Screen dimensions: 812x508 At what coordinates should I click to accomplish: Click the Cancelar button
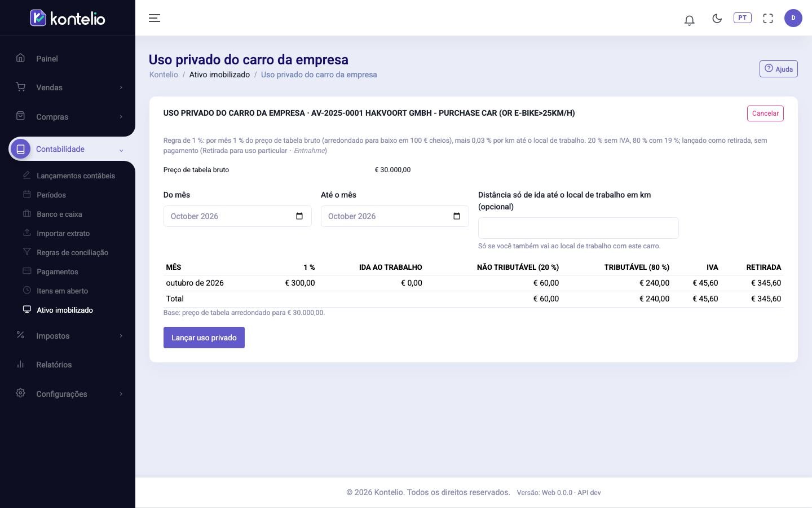pyautogui.click(x=765, y=113)
